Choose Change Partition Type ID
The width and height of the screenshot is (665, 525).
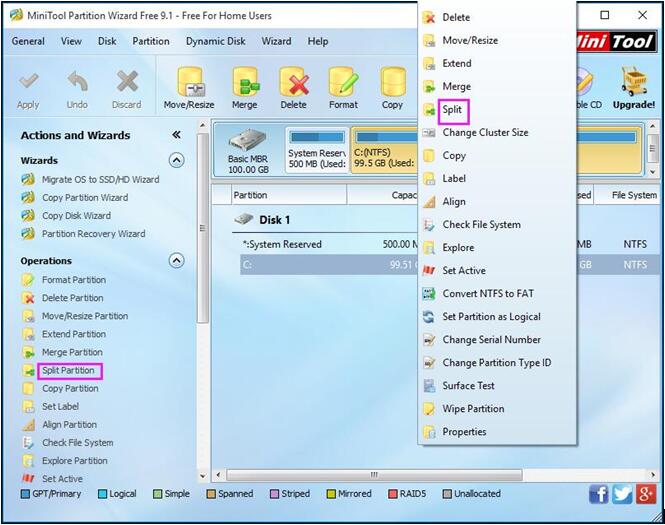tap(497, 363)
